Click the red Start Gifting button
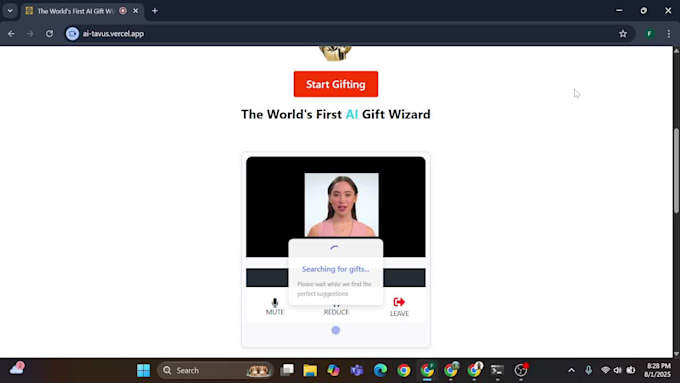This screenshot has width=680, height=383. 336,84
